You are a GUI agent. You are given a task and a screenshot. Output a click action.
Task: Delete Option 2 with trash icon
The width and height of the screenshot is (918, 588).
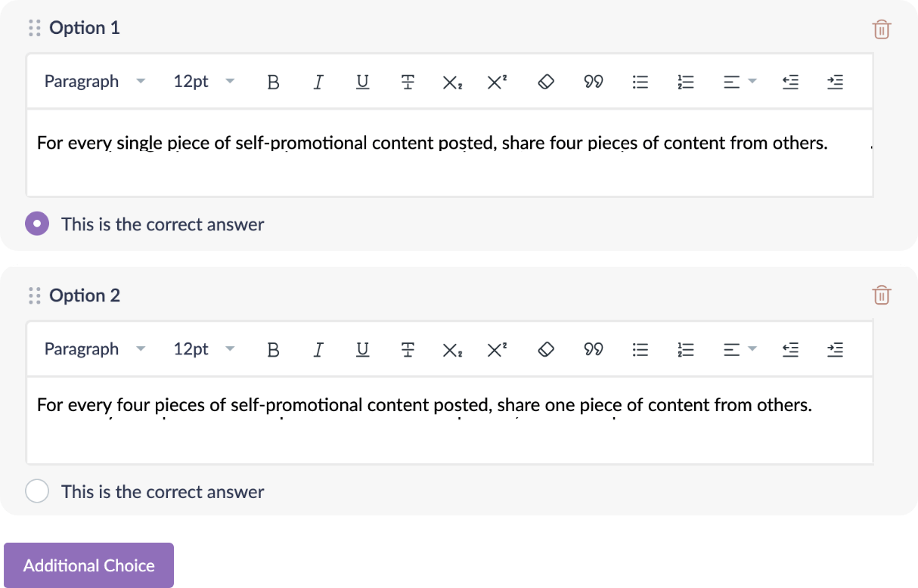pyautogui.click(x=882, y=295)
